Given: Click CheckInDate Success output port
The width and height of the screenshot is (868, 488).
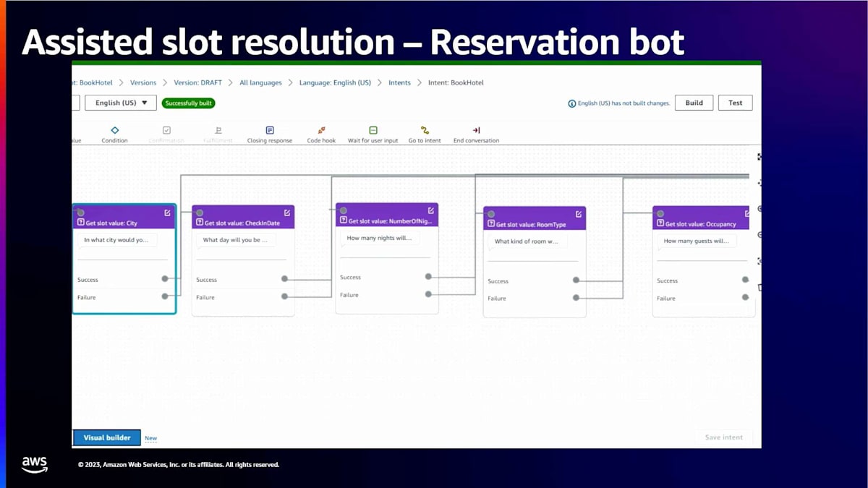Looking at the screenshot, I should pyautogui.click(x=284, y=278).
